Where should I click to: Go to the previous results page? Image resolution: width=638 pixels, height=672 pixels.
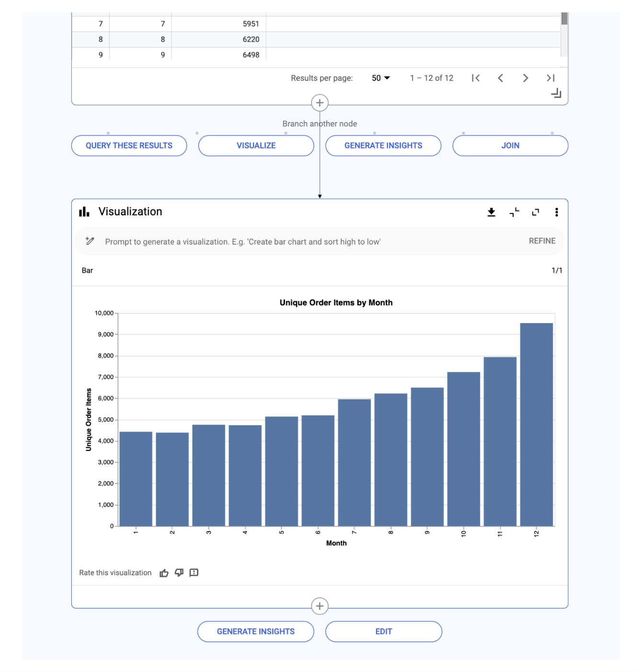pyautogui.click(x=500, y=78)
